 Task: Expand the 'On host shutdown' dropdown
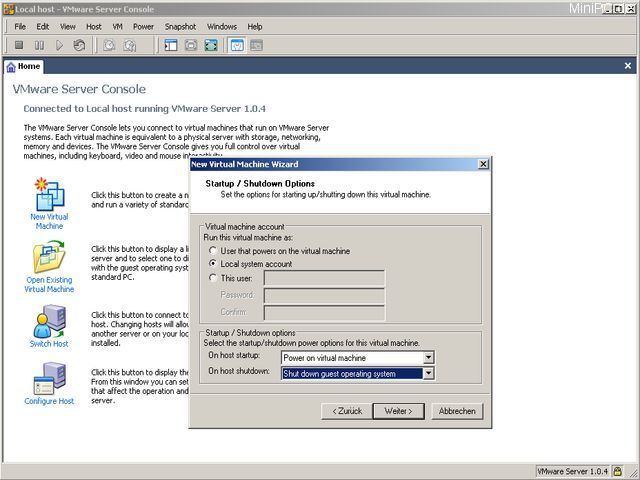(x=428, y=374)
